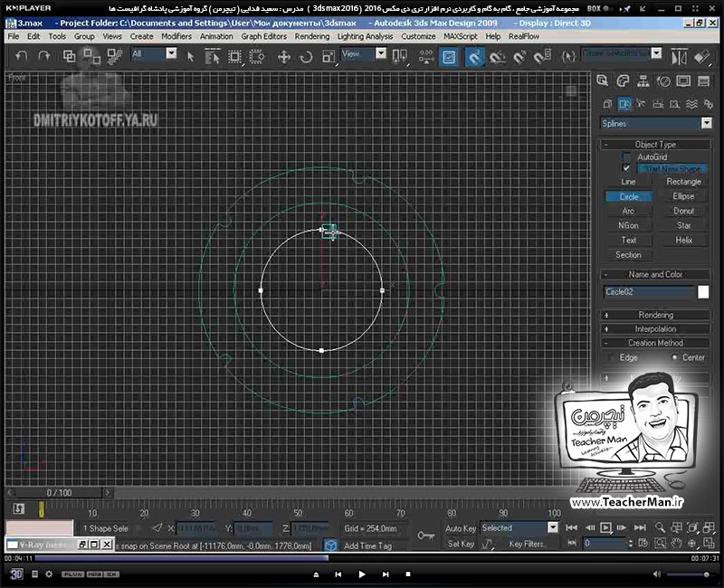Collapse the Creation Method rollout
The image size is (724, 588).
click(x=655, y=343)
